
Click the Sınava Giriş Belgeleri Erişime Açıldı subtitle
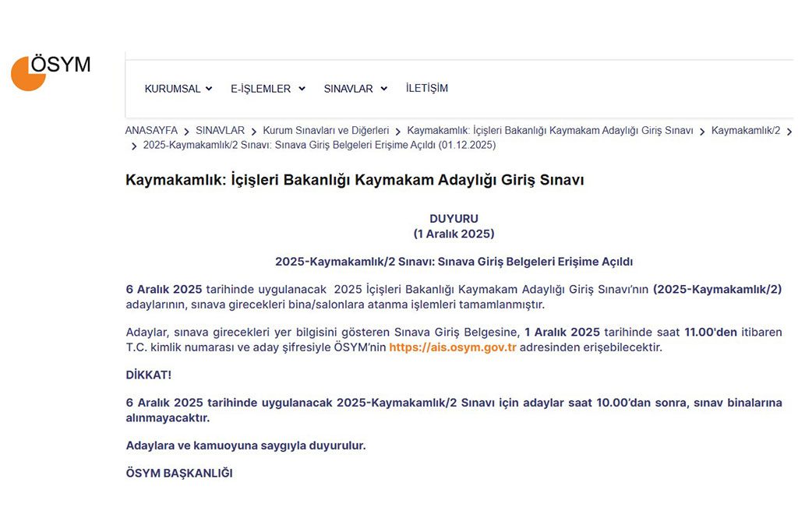[x=454, y=262]
